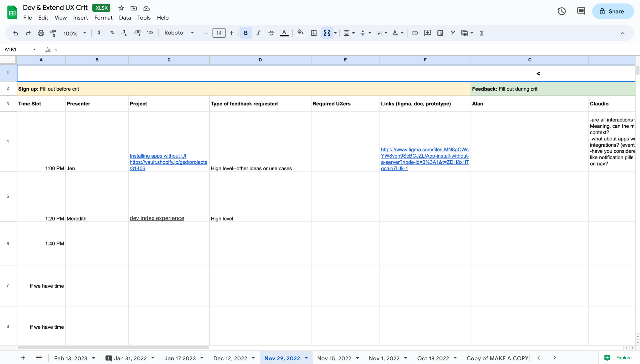Open the borders tool
Image resolution: width=640 pixels, height=364 pixels.
point(314,33)
